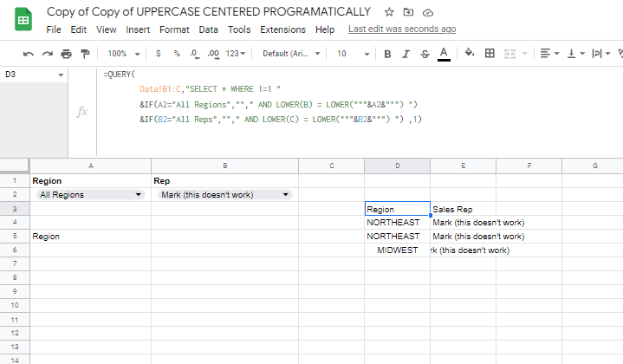Open the Tools menu

pos(239,29)
